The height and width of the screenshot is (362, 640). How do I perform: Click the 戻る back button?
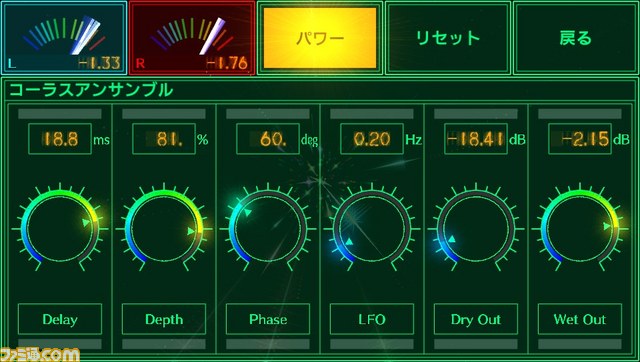(x=576, y=38)
